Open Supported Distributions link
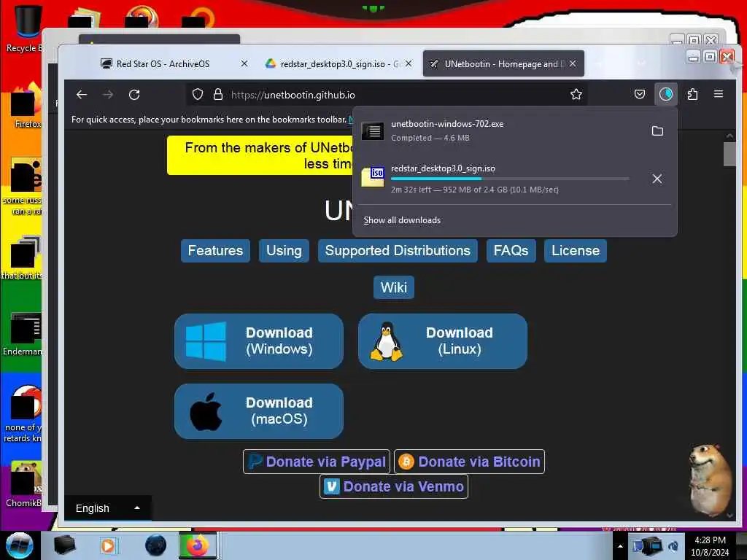 [x=398, y=251]
